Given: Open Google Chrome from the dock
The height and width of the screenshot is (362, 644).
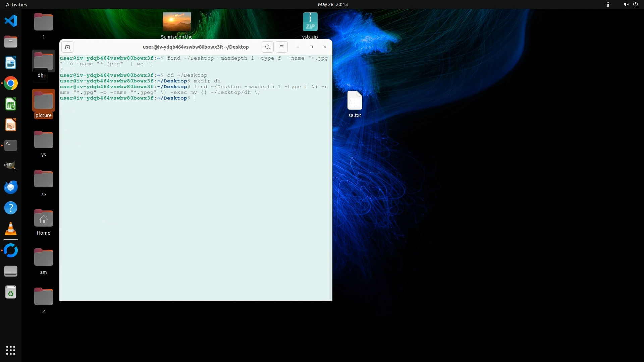Looking at the screenshot, I should click(x=11, y=83).
